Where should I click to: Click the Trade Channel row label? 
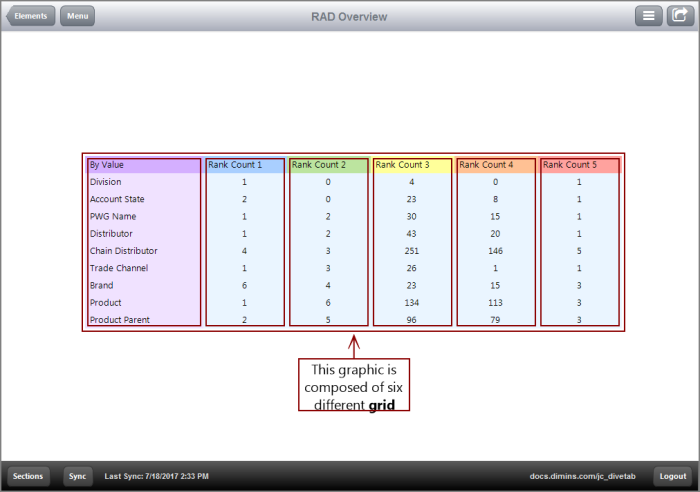(119, 268)
